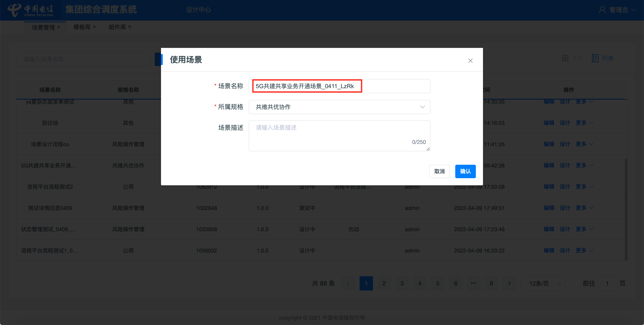Select page 8 in pagination
The height and width of the screenshot is (325, 644).
[491, 283]
